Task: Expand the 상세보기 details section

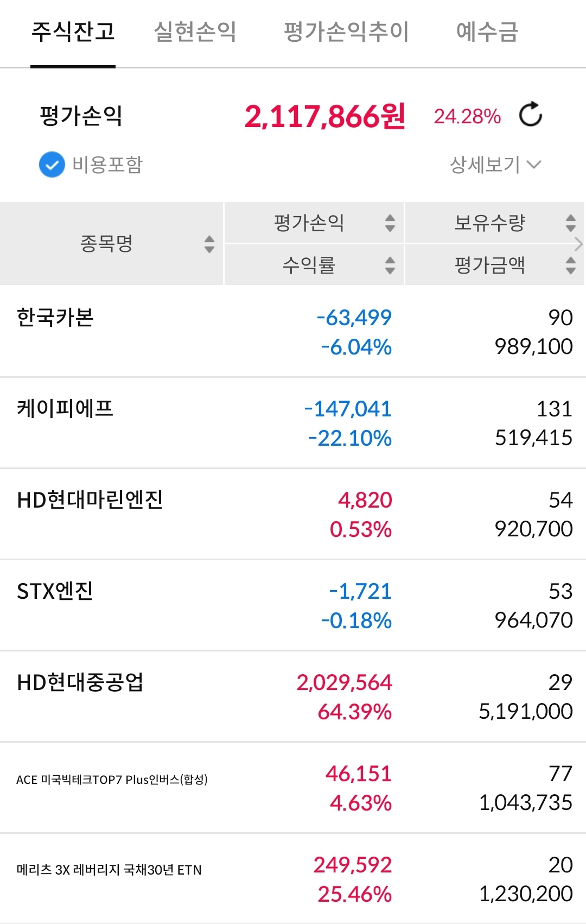Action: point(495,164)
